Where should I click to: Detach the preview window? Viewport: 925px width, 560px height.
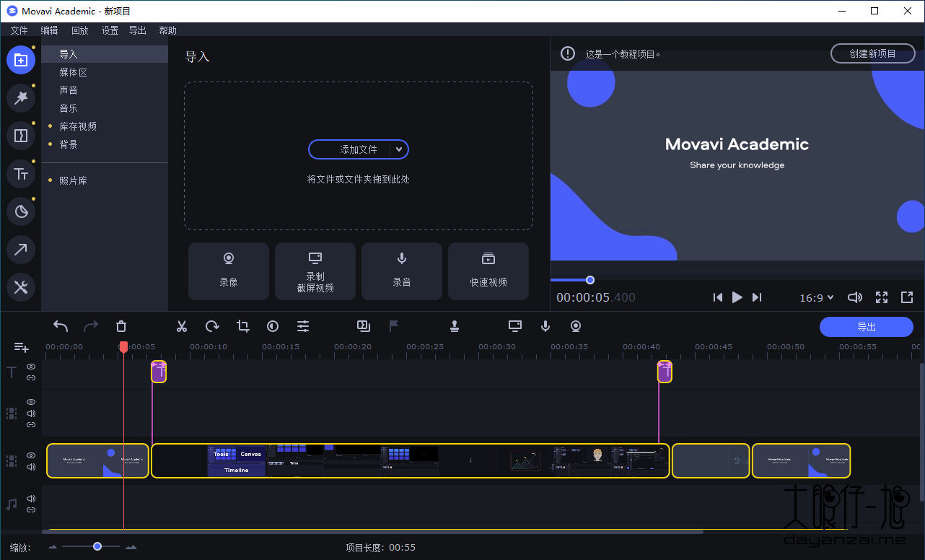(x=907, y=297)
